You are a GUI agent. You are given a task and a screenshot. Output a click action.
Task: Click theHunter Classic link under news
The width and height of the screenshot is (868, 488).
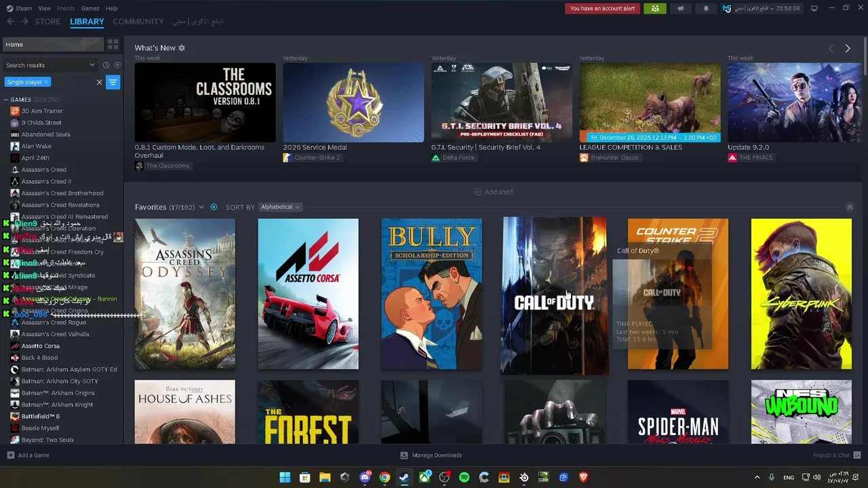(614, 157)
